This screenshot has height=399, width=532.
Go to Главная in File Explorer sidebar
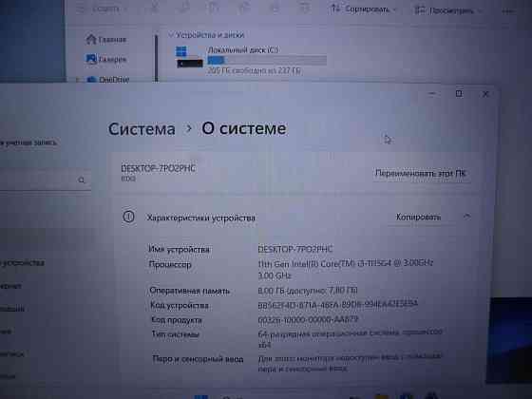coord(105,40)
